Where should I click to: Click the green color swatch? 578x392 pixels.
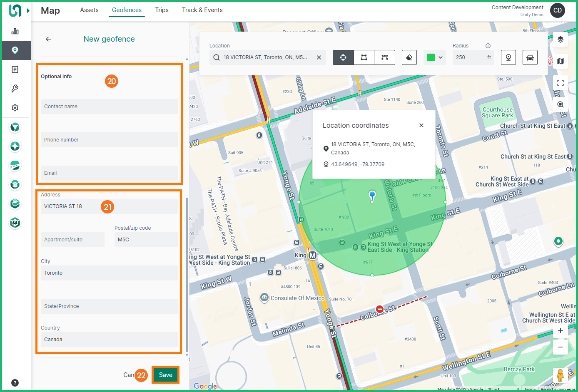click(431, 57)
